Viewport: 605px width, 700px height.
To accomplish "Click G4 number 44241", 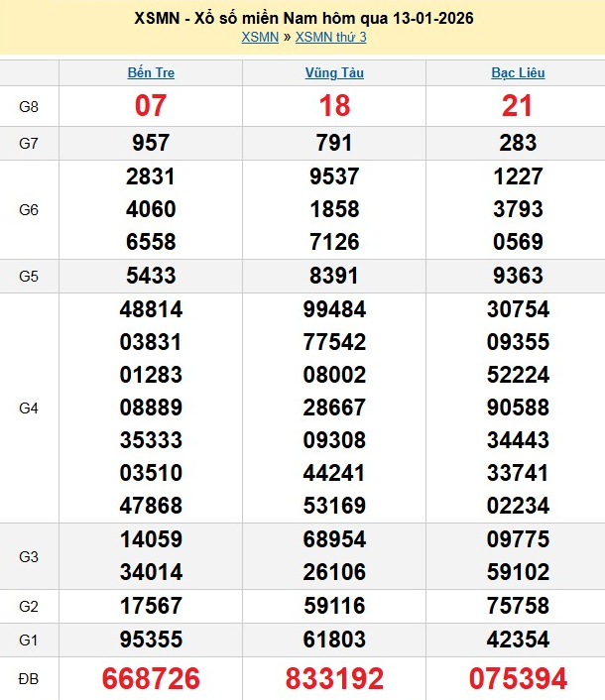I will (x=334, y=473).
